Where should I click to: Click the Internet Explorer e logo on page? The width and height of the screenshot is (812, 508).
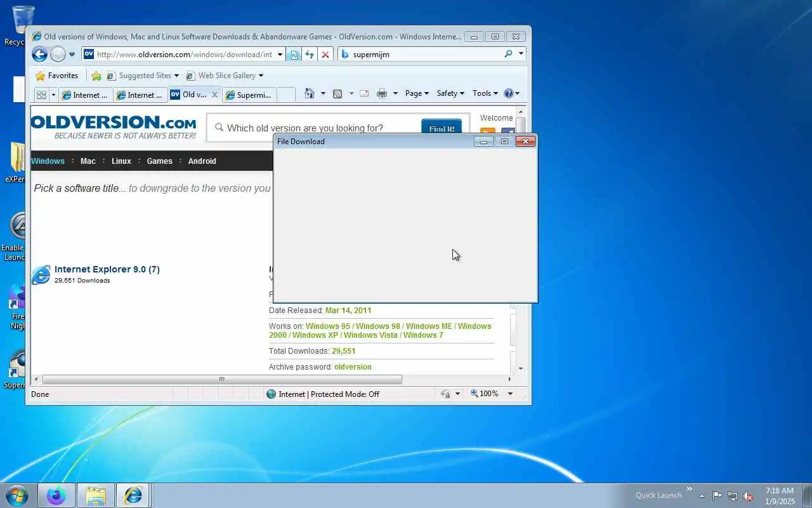(x=41, y=275)
